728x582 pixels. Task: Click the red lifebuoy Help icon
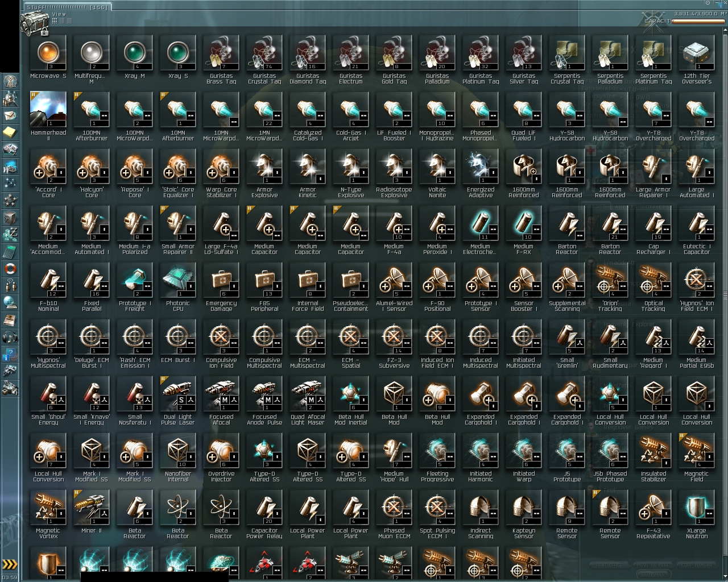pyautogui.click(x=10, y=269)
